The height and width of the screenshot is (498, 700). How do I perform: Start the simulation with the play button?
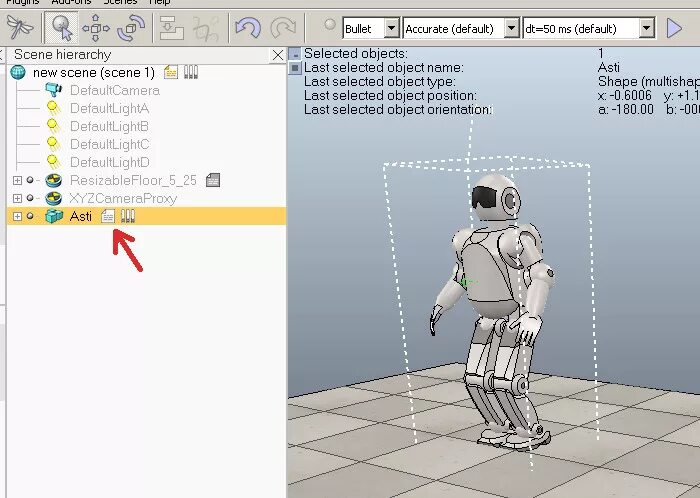674,29
